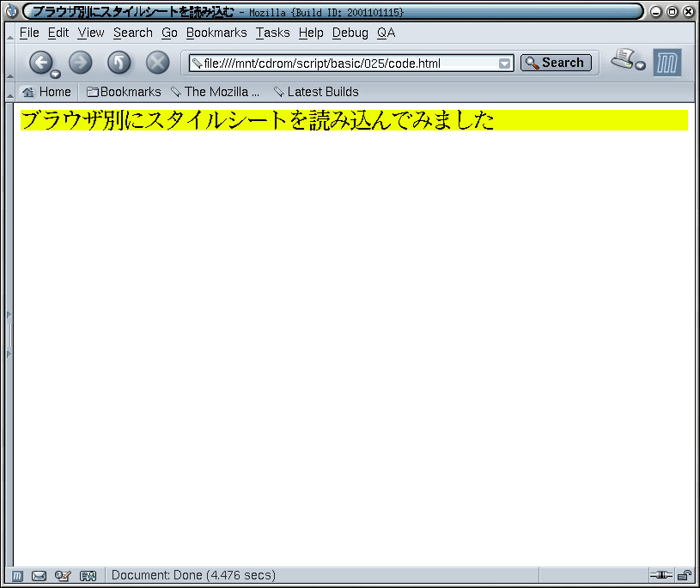Open the Debug menu
The image size is (700, 588).
(350, 33)
